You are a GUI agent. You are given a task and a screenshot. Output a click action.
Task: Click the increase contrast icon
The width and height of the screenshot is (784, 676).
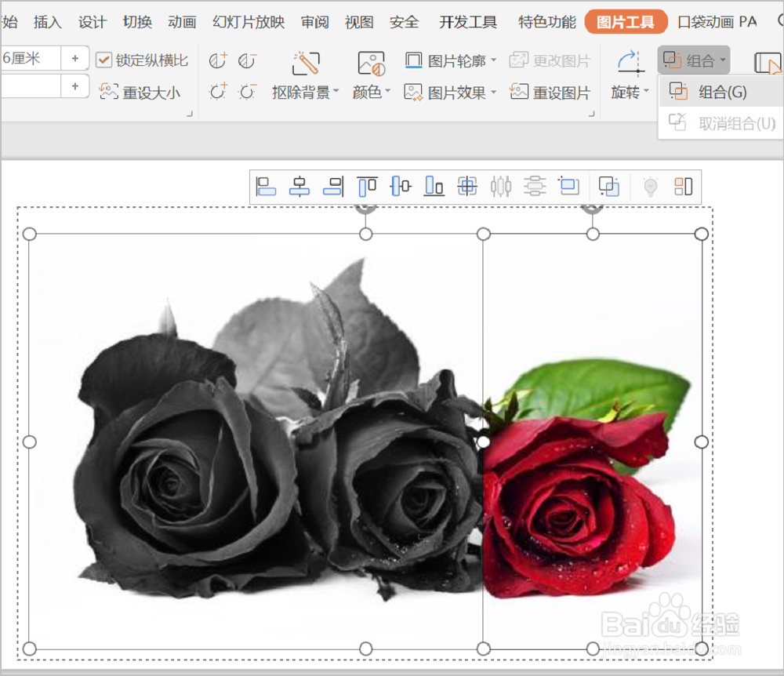[x=217, y=60]
